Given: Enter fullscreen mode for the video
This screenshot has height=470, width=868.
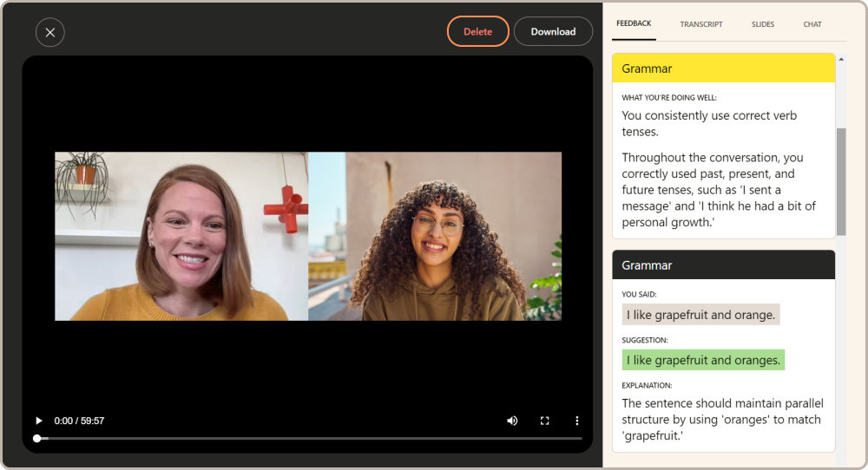Looking at the screenshot, I should (545, 421).
